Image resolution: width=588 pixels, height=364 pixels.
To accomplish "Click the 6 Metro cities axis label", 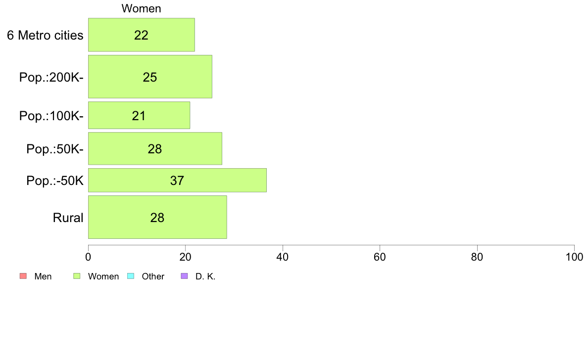I will (45, 35).
